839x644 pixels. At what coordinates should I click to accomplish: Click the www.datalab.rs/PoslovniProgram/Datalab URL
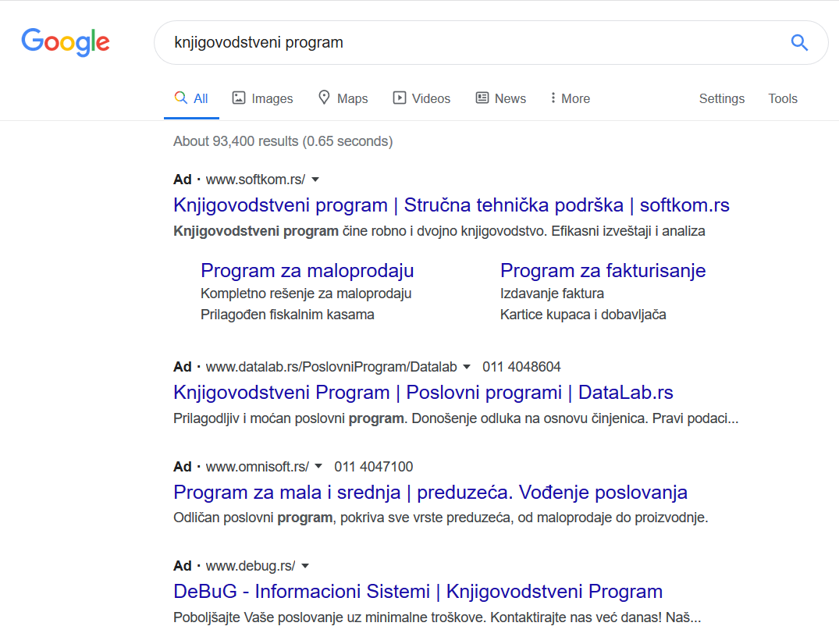tap(331, 367)
